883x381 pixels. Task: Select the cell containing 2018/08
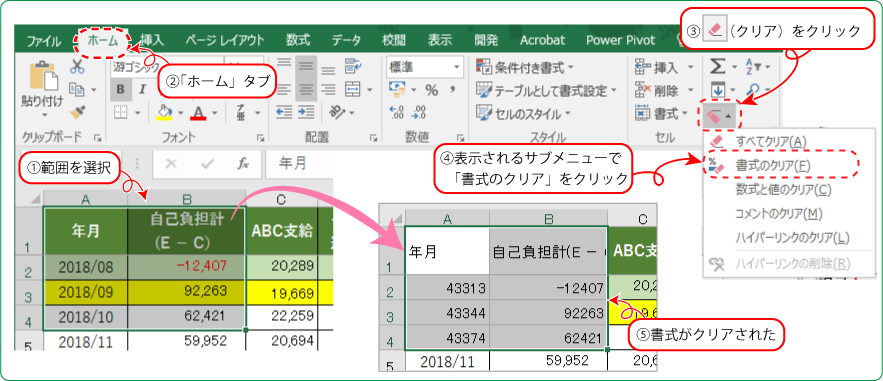tap(86, 266)
